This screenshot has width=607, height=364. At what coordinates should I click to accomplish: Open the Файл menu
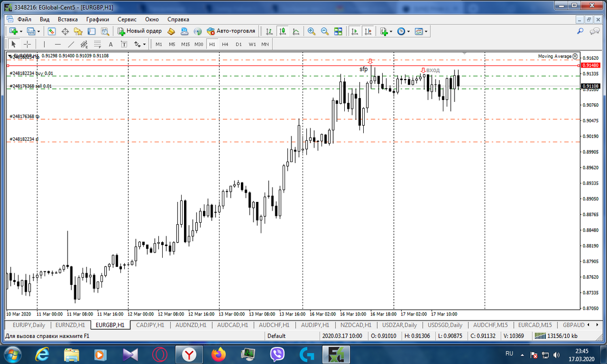pos(24,19)
